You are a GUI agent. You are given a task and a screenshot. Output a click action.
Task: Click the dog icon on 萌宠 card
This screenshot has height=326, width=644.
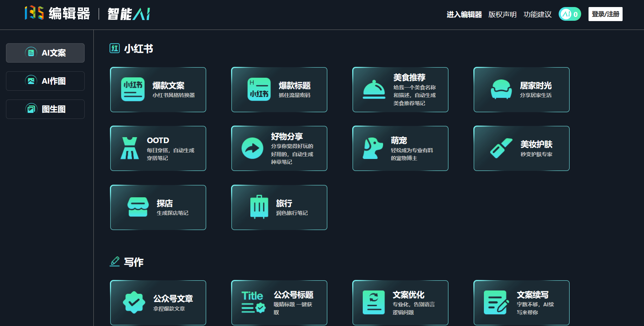[x=372, y=148]
